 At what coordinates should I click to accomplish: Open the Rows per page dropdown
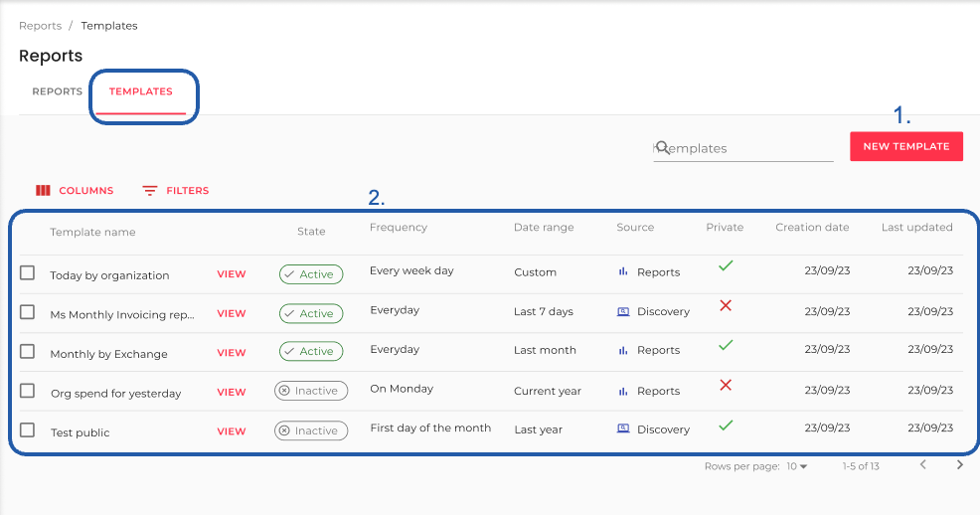[797, 466]
